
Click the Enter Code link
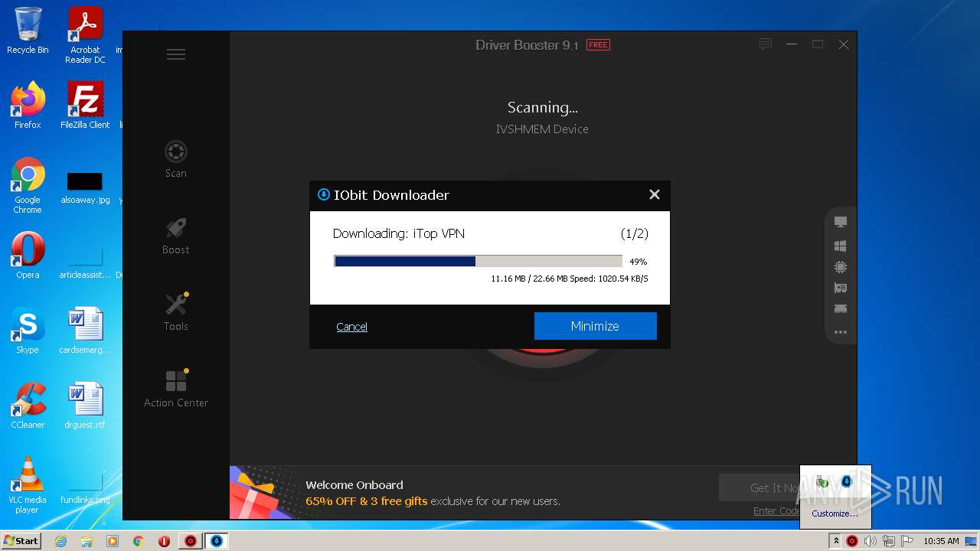776,510
